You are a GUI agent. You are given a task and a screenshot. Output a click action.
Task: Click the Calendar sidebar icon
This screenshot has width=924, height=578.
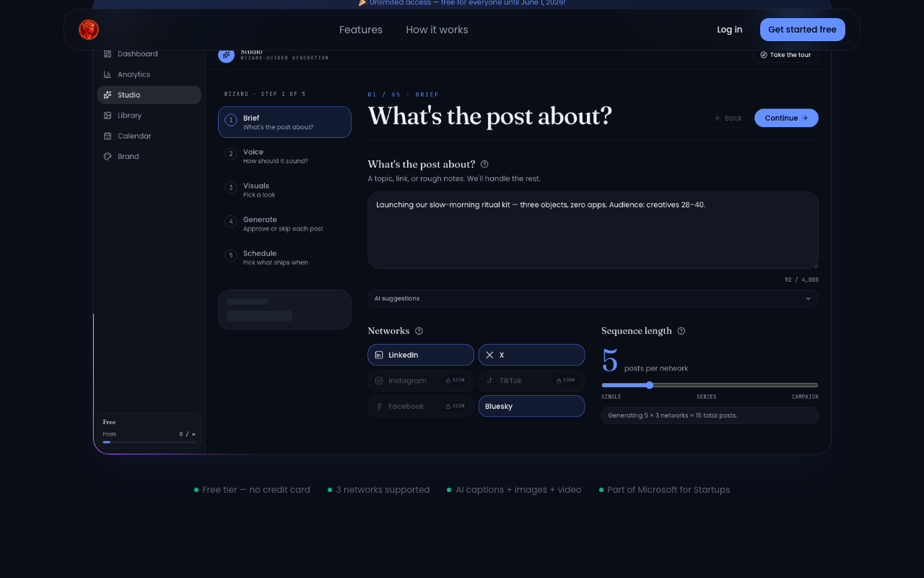[108, 136]
